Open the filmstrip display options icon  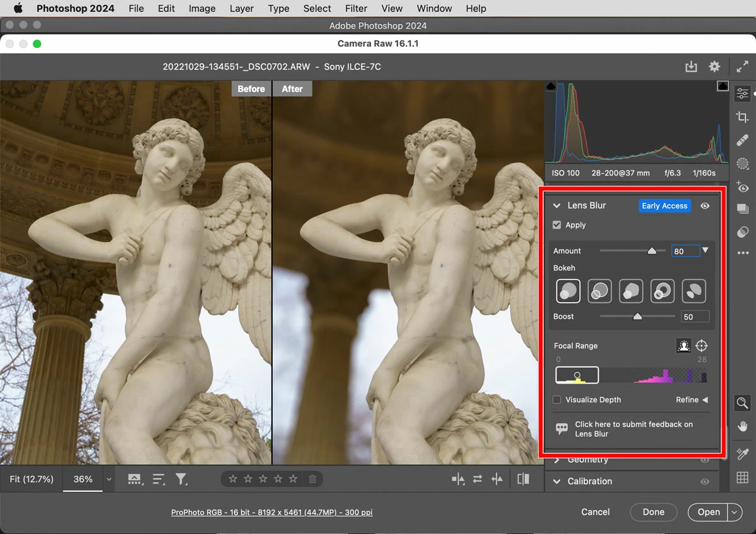tap(135, 479)
